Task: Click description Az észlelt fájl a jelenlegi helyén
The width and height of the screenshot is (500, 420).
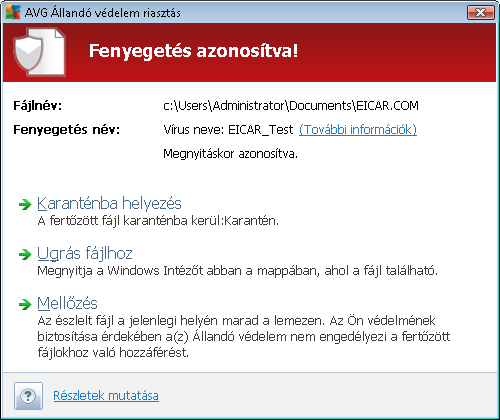Action: pos(244,337)
